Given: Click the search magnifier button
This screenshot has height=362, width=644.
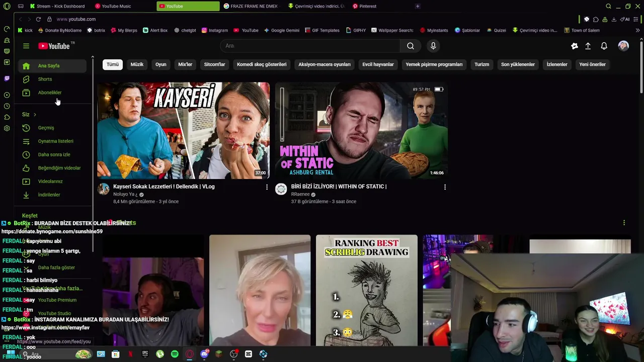Looking at the screenshot, I should (x=411, y=46).
